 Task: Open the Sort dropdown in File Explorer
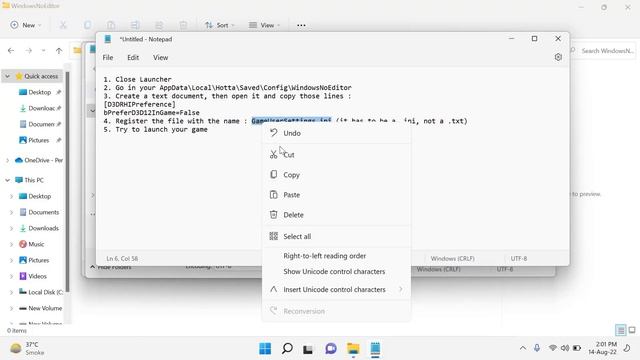(x=220, y=25)
